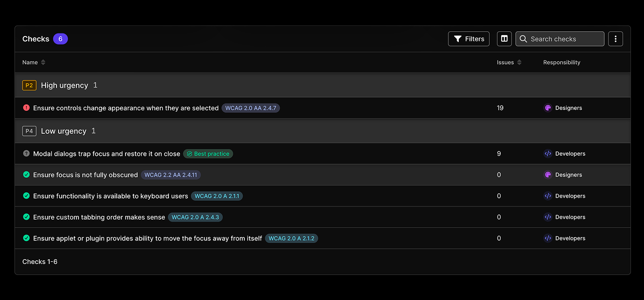Click the magnifier icon in search box

pos(523,39)
